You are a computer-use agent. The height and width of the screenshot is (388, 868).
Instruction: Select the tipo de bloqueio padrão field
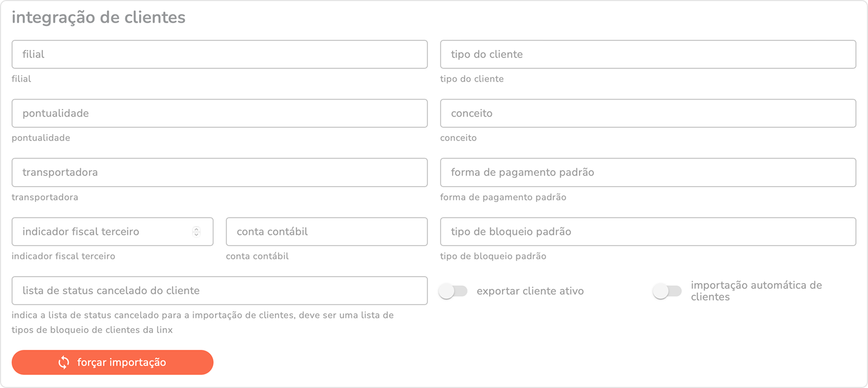pos(647,232)
